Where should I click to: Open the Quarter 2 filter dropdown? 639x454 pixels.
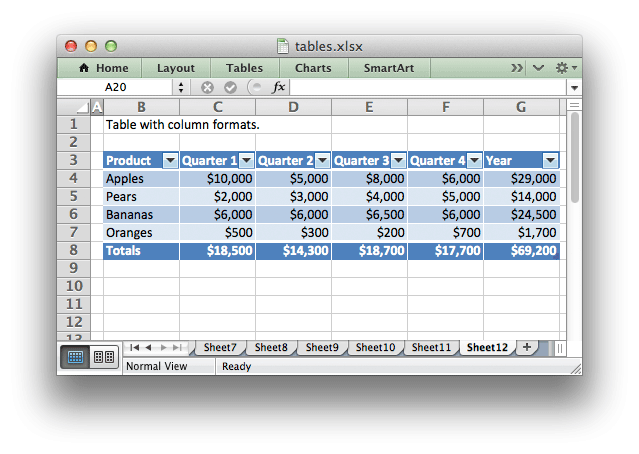[322, 160]
